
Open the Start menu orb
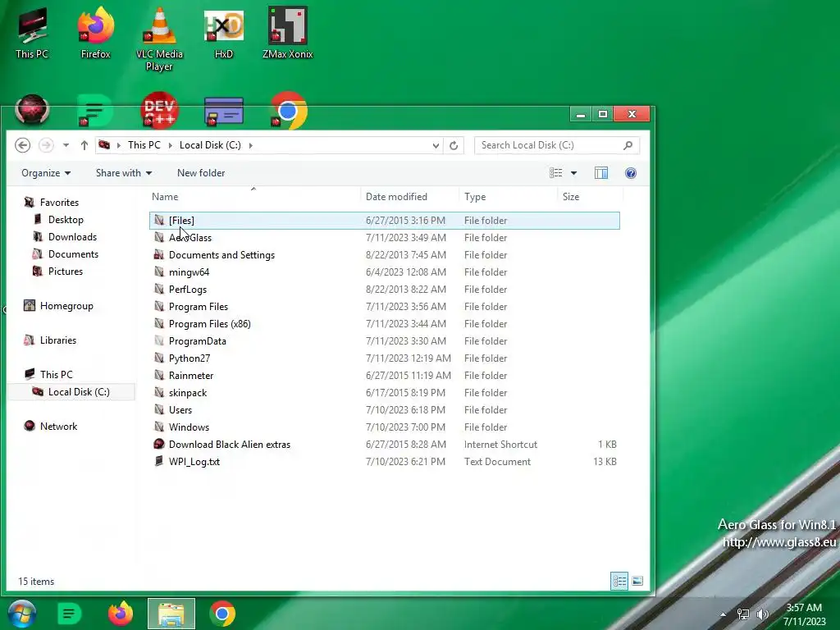(22, 614)
